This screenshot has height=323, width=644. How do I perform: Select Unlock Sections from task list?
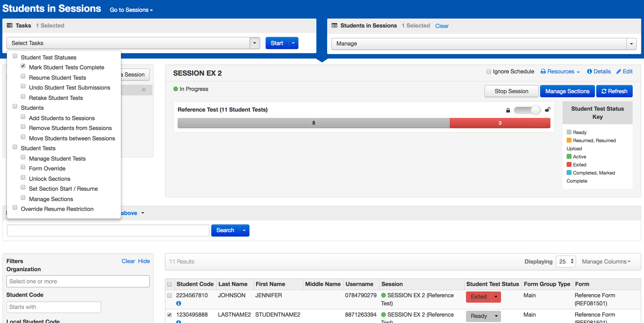(23, 178)
